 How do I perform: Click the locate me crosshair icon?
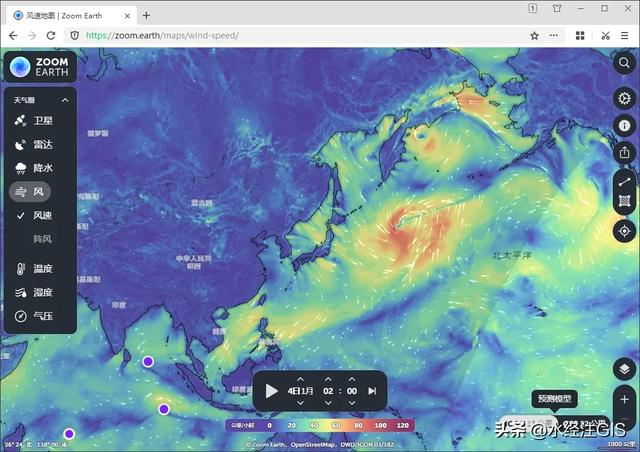pos(624,231)
